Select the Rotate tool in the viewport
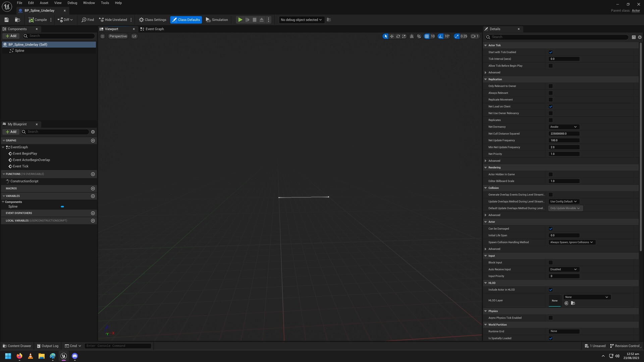Image resolution: width=644 pixels, height=362 pixels. (x=398, y=36)
